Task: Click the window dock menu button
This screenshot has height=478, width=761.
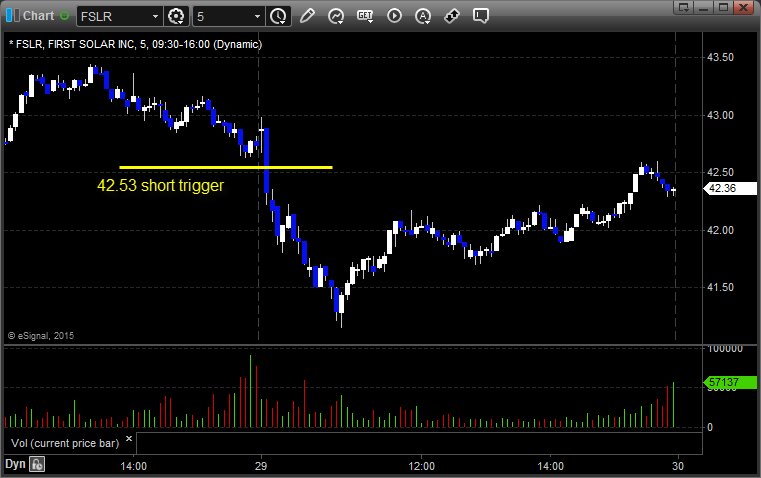Action: coord(684,7)
